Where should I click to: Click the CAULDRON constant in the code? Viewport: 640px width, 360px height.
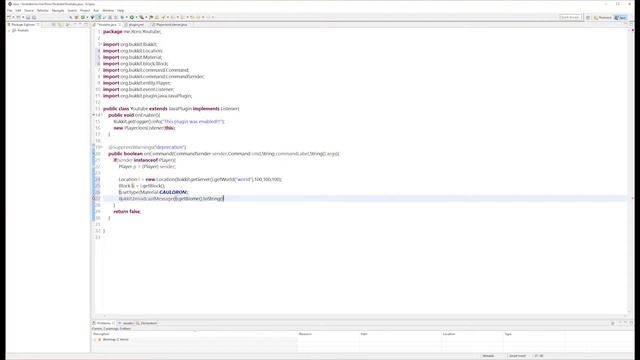(173, 192)
